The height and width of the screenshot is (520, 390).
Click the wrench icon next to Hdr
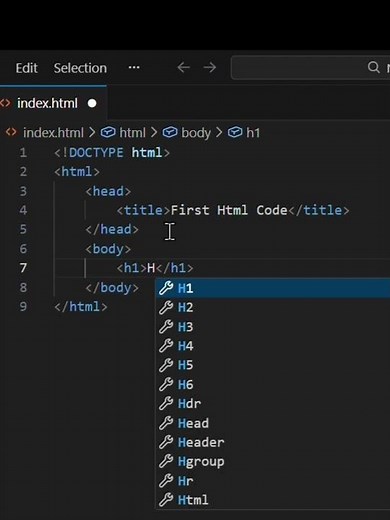166,404
